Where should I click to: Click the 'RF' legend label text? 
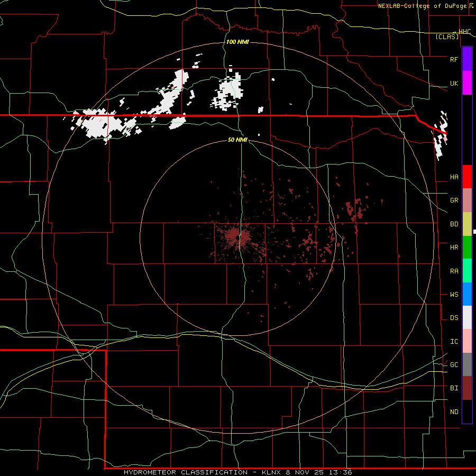pyautogui.click(x=454, y=59)
